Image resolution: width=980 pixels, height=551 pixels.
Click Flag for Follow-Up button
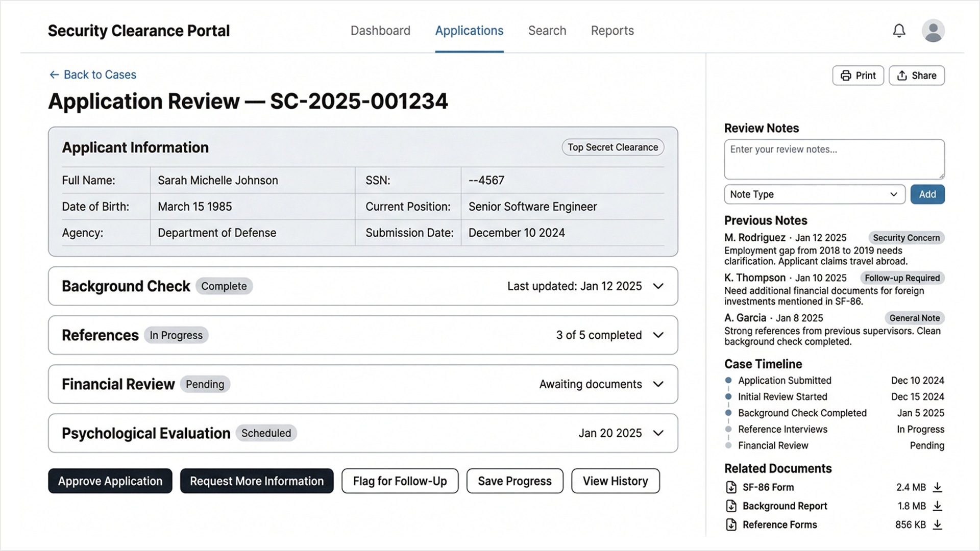coord(400,481)
